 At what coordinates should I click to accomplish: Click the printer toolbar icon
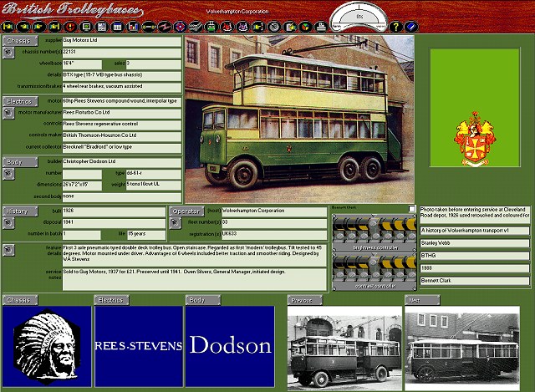point(321,27)
